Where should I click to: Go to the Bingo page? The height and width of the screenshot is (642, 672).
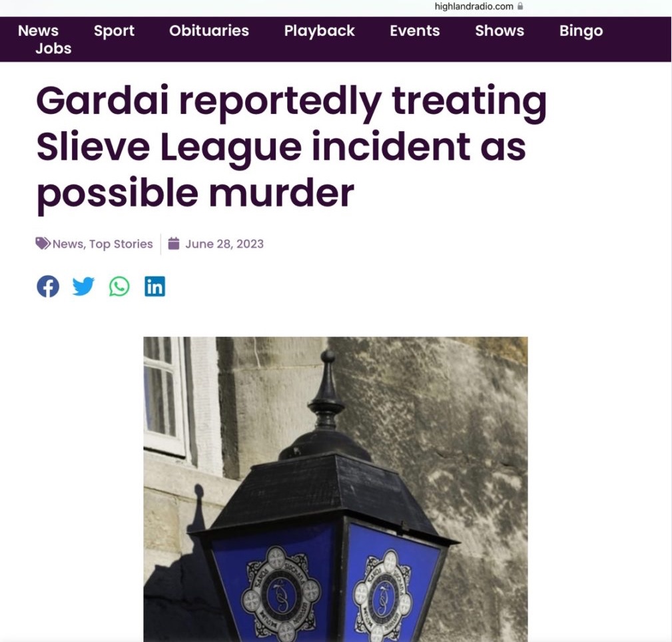pyautogui.click(x=581, y=31)
